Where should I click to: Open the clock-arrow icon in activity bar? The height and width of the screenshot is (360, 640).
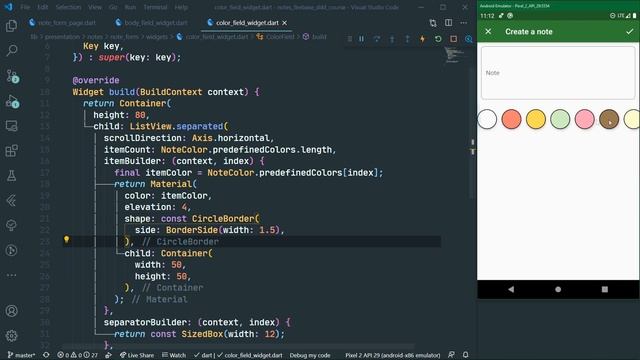11,250
